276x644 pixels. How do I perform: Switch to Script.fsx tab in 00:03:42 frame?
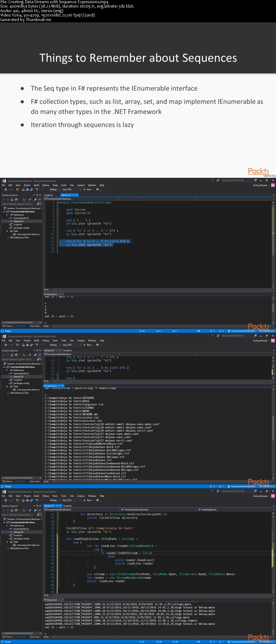coord(49,195)
